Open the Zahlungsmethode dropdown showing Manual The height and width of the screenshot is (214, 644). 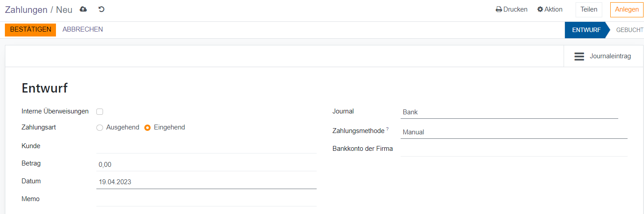pyautogui.click(x=513, y=132)
